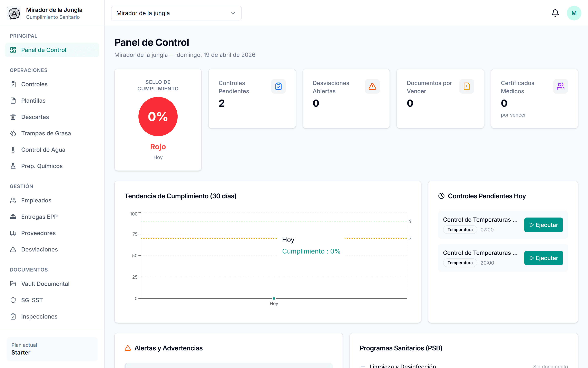Screen dimensions: 588x368
Task: Click the Plan actual Starter box
Action: coord(52,349)
